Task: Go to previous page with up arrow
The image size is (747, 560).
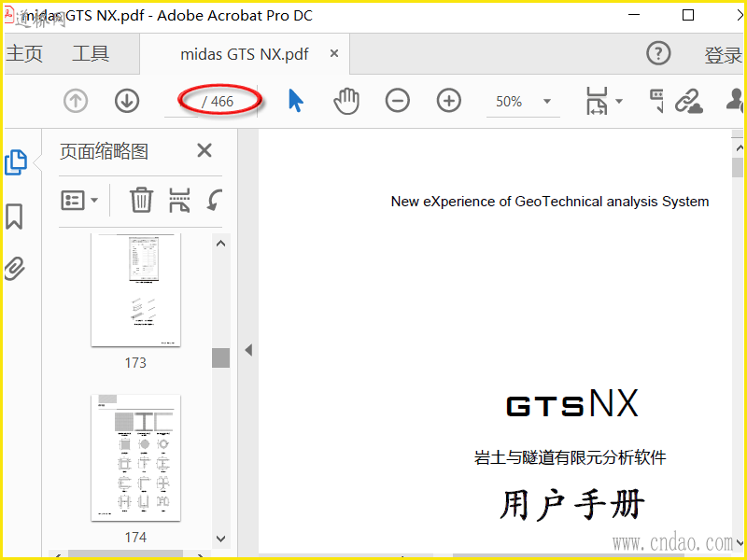Action: tap(76, 101)
